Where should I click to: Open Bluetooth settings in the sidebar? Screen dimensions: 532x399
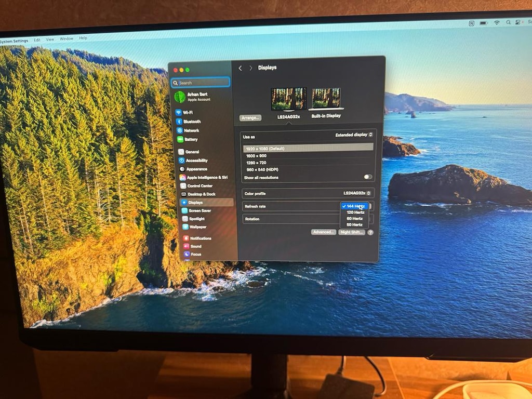[x=188, y=122]
